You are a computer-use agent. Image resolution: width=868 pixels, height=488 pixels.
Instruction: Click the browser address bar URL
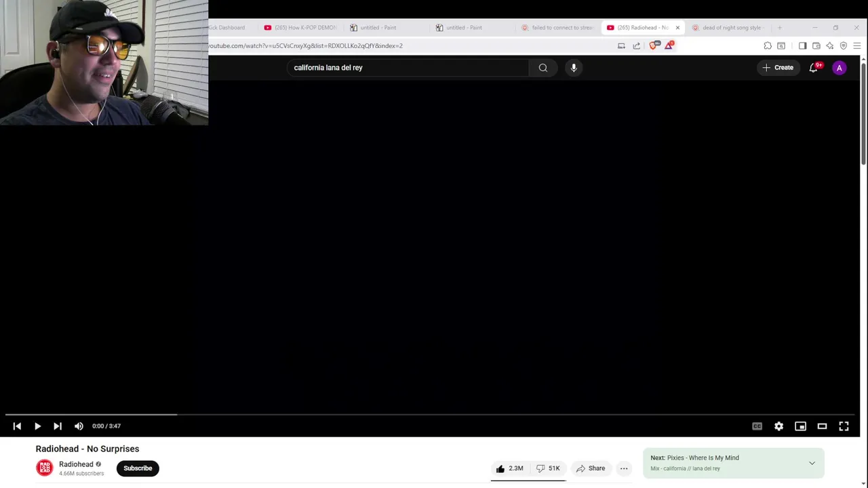(x=305, y=46)
